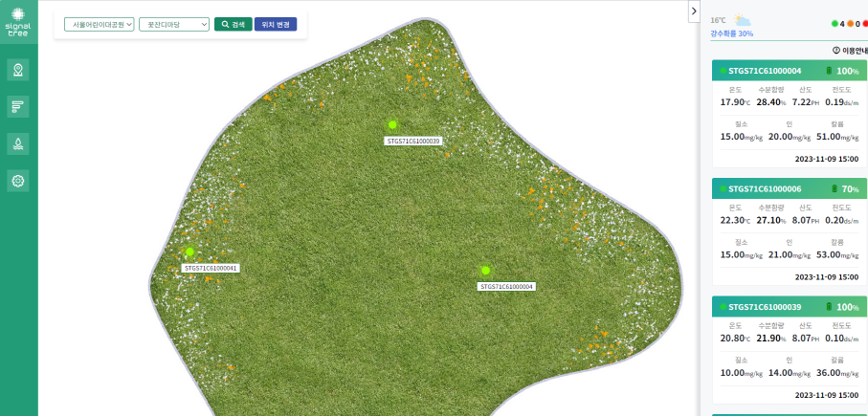Viewport: 868px width, 416px height.
Task: Click the 이용안내 help icon
Action: [x=836, y=49]
